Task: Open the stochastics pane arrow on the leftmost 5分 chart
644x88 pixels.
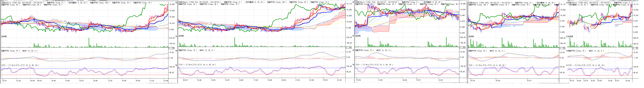Action: coord(176,65)
